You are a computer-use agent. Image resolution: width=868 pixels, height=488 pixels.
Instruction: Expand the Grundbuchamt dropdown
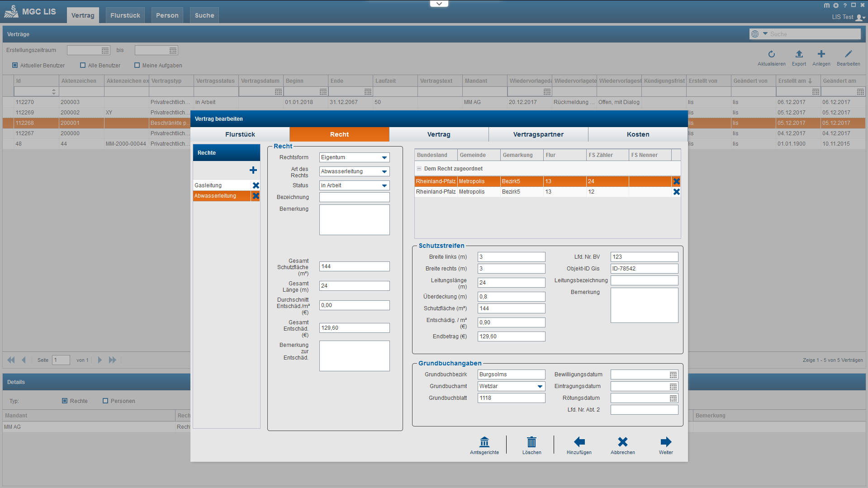click(540, 386)
